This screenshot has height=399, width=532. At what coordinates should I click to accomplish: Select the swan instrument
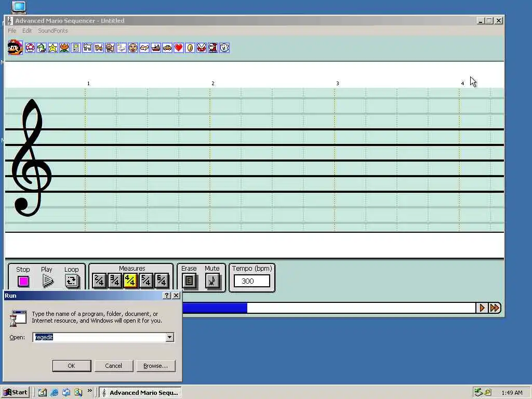[x=122, y=48]
